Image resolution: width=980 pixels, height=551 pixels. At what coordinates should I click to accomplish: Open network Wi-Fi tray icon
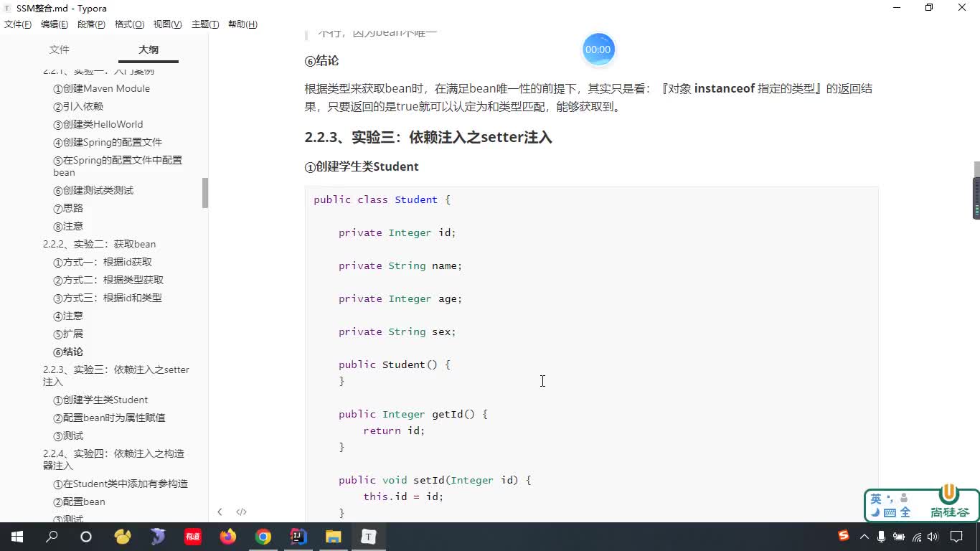coord(917,537)
